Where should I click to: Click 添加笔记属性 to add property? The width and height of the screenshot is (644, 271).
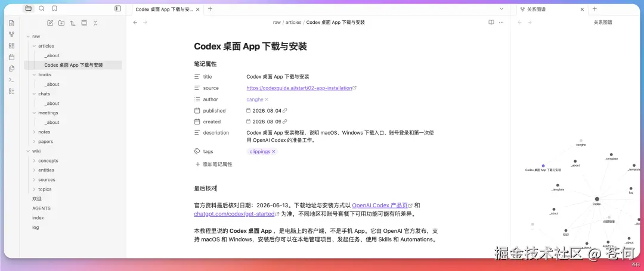click(213, 164)
